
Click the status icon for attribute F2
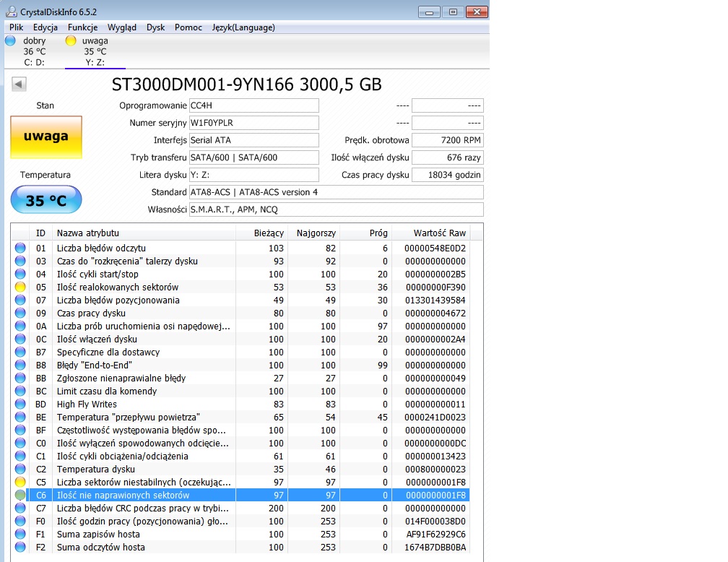coord(20,547)
